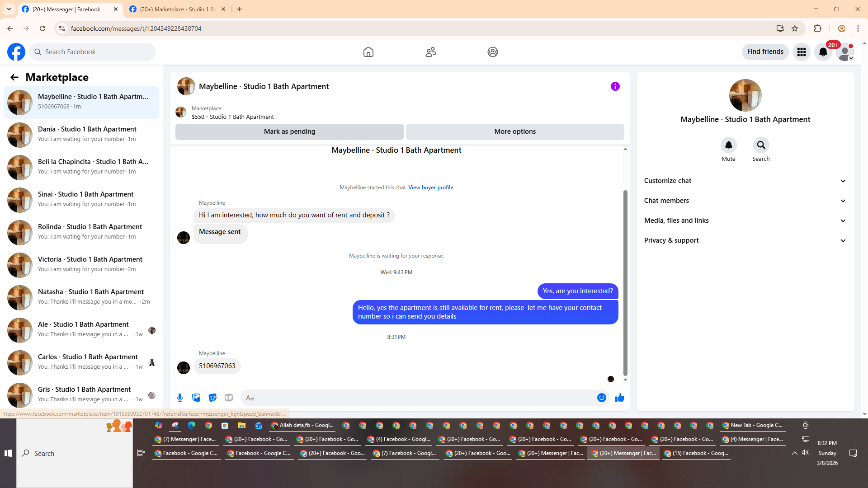Open the GIF picker
Image resolution: width=868 pixels, height=488 pixels.
coord(229,398)
